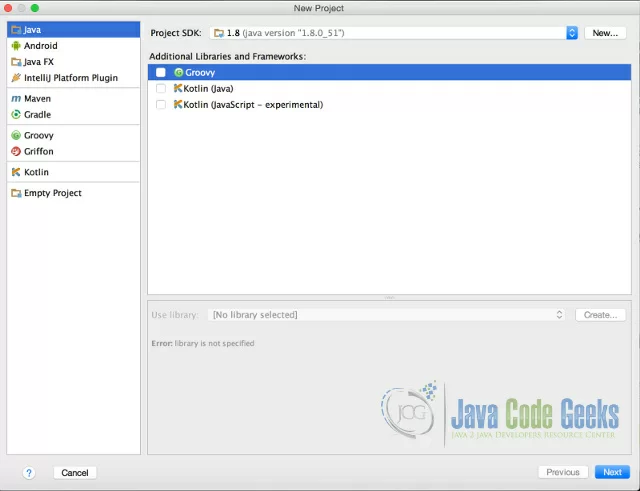This screenshot has height=491, width=640.
Task: Click the Java FX folder icon
Action: [16, 62]
